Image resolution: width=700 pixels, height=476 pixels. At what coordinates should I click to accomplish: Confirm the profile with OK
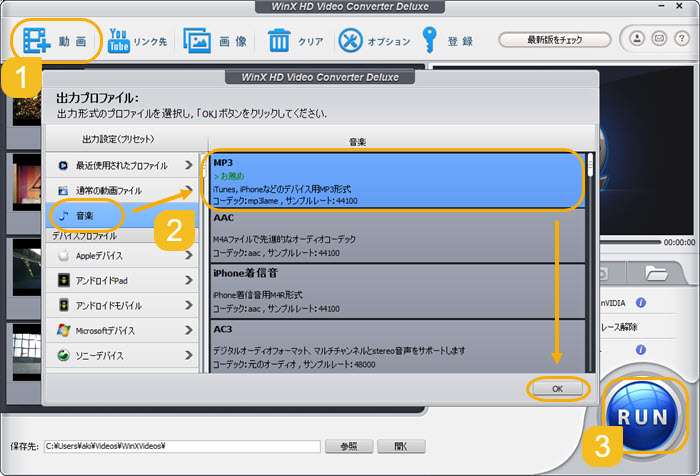click(557, 389)
